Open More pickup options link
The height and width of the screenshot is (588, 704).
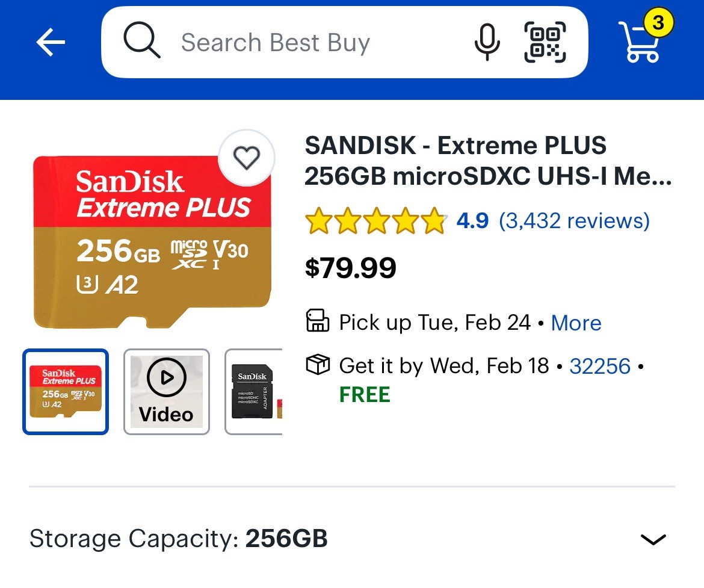576,323
